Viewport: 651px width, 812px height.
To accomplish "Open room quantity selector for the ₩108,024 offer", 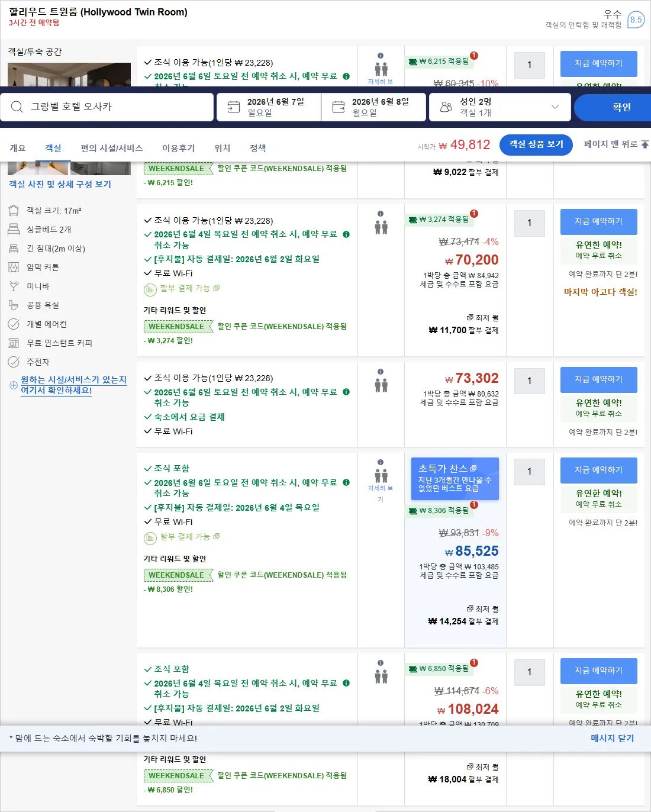I will tap(529, 672).
